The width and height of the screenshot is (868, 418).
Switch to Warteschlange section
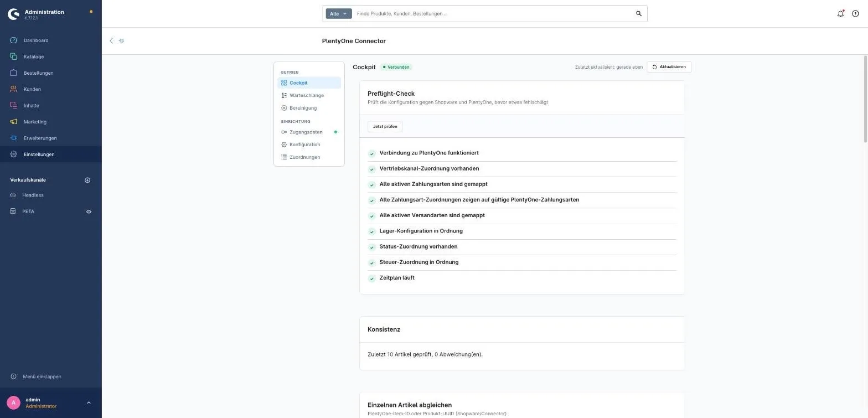click(x=309, y=95)
